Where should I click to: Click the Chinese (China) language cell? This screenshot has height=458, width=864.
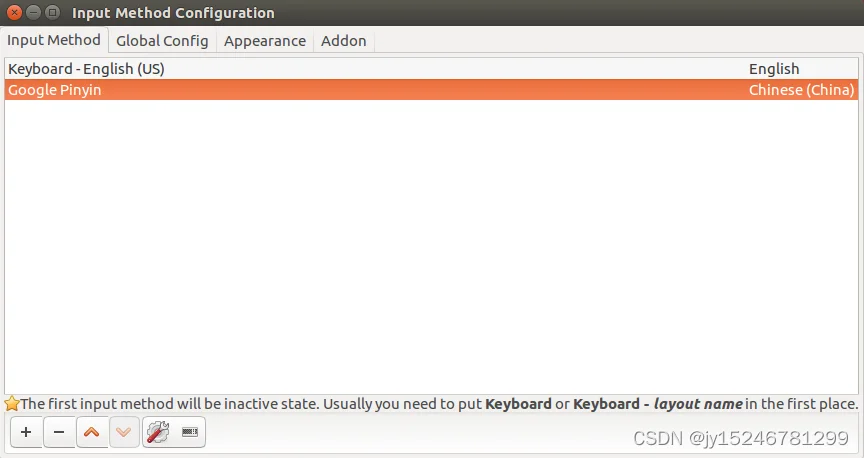(801, 90)
